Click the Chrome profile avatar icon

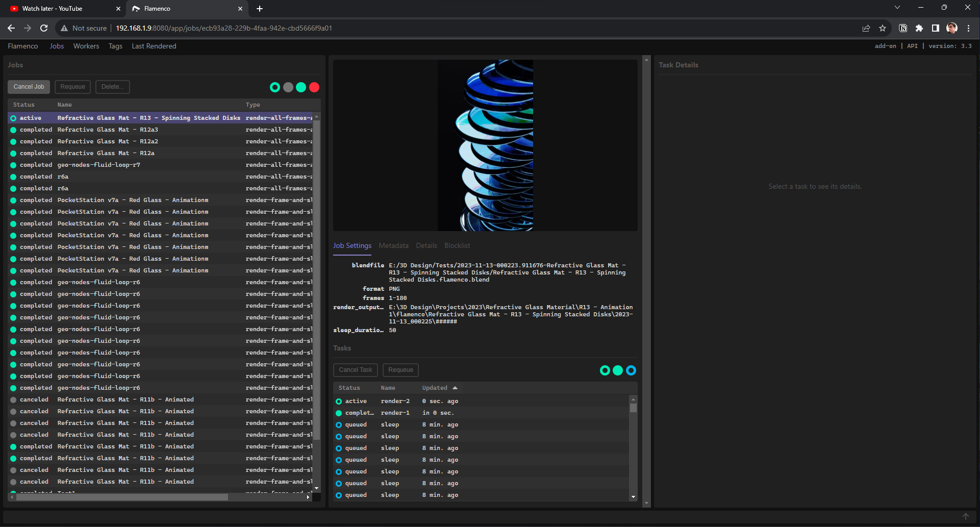click(952, 28)
